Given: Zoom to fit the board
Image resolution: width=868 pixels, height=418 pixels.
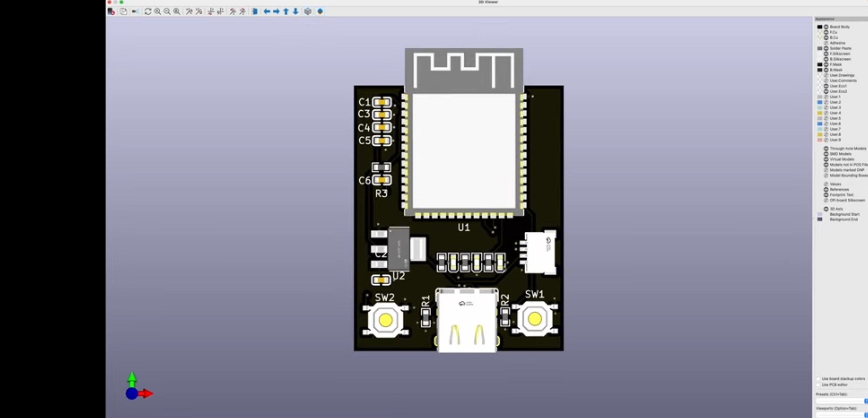Looking at the screenshot, I should coord(177,11).
